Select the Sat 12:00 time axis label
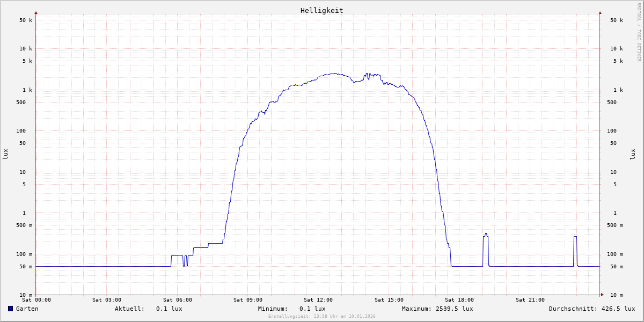The image size is (644, 322). point(318,300)
